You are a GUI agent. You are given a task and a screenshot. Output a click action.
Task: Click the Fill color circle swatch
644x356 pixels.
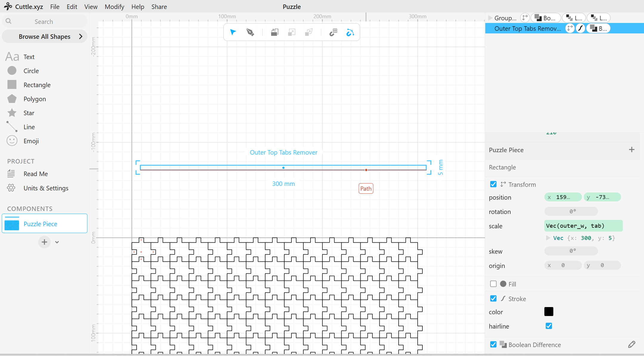[503, 284]
